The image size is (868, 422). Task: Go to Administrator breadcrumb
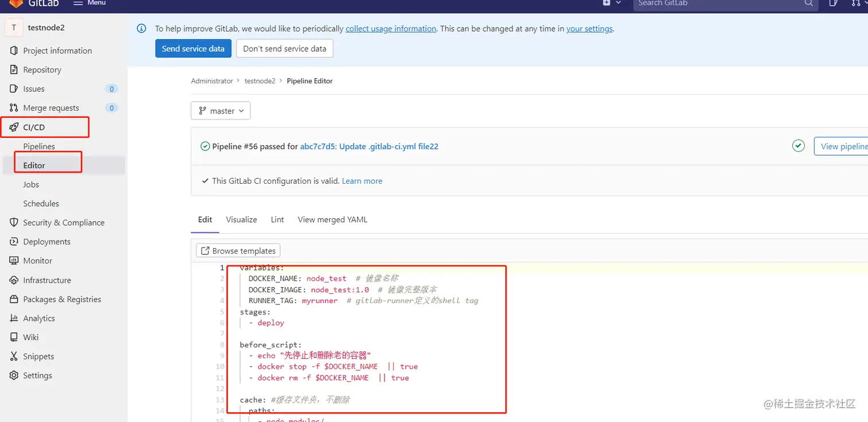[x=212, y=81]
